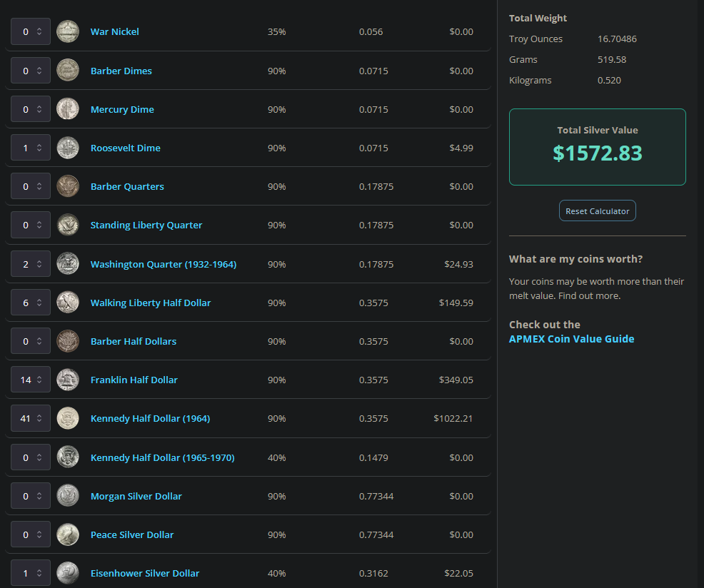Select the 0.520 kilograms value
The width and height of the screenshot is (704, 588).
(x=609, y=80)
